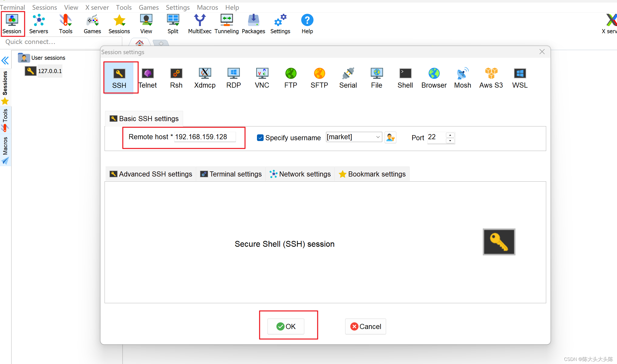
Task: Uncheck the Specify username checkbox
Action: tap(260, 137)
